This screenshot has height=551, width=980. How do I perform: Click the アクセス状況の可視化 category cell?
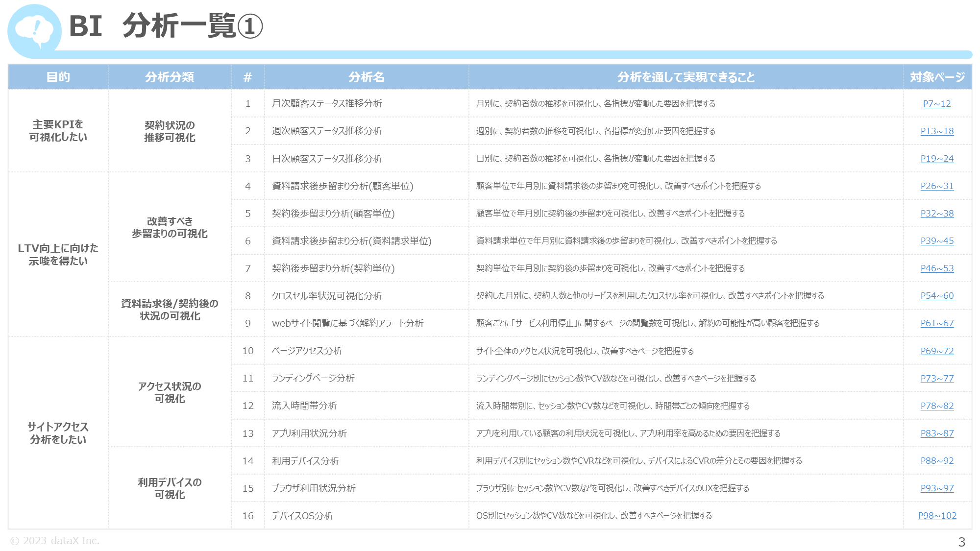[x=170, y=392]
